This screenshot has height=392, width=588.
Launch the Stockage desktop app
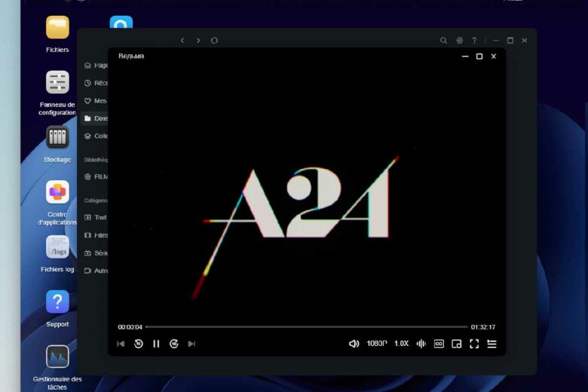click(x=57, y=137)
